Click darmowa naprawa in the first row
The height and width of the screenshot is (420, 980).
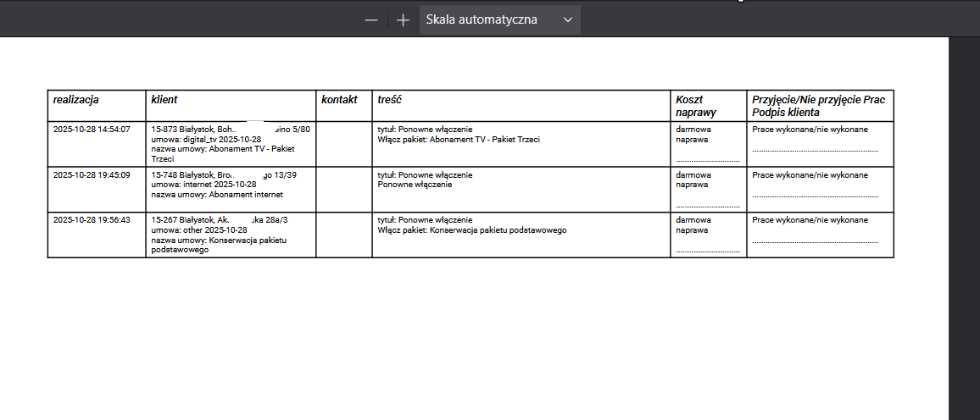693,135
